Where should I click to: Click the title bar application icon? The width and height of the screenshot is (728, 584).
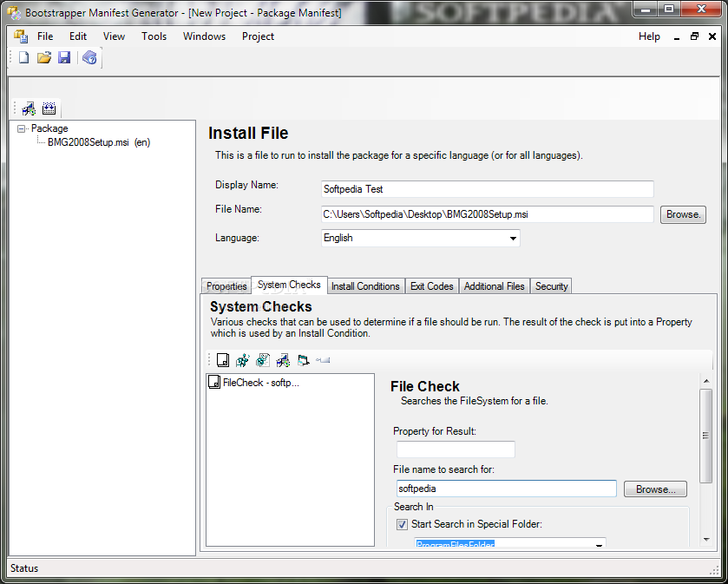(x=15, y=12)
